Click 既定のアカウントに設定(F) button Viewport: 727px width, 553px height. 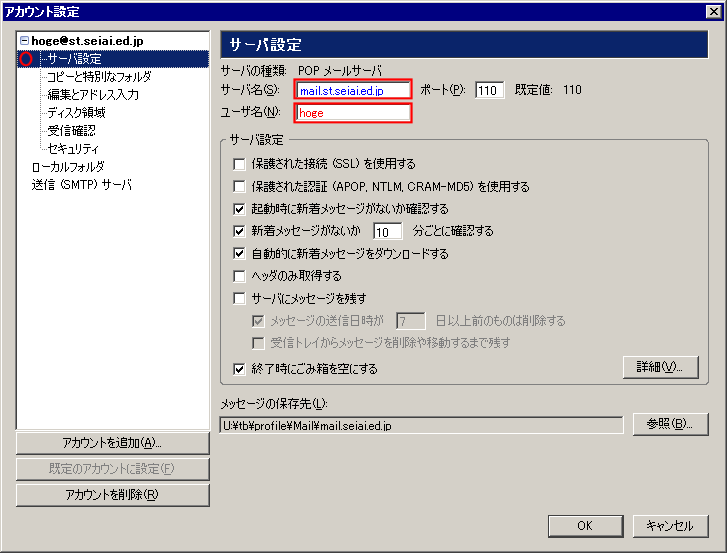click(113, 469)
